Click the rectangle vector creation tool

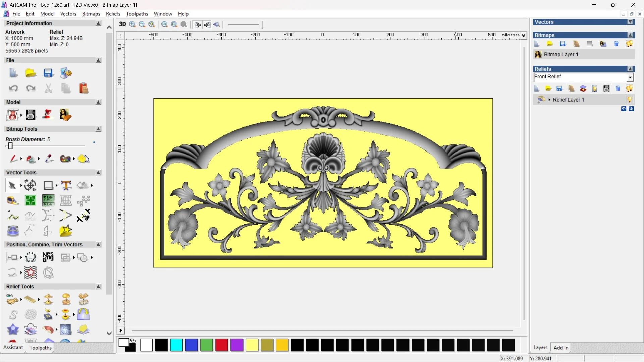[48, 185]
